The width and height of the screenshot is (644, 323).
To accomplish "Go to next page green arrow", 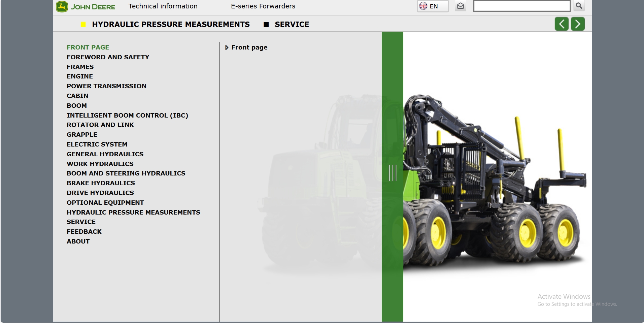I will (x=578, y=24).
